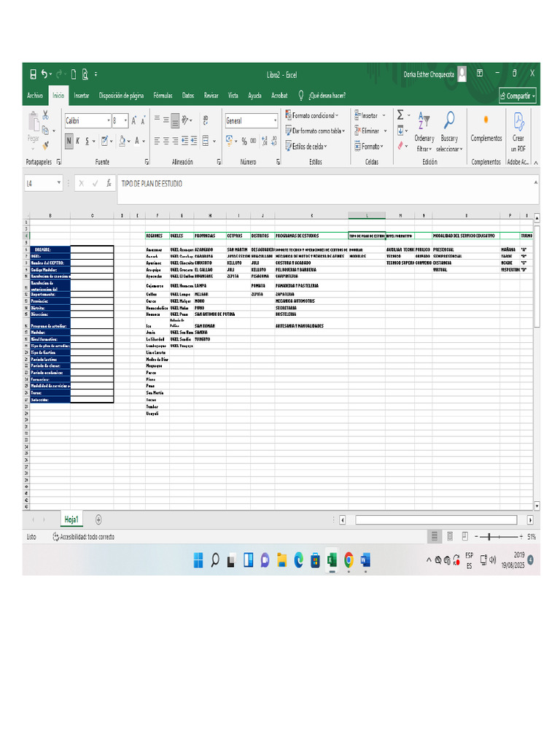
Task: Open the Archivo menu
Action: (x=35, y=96)
